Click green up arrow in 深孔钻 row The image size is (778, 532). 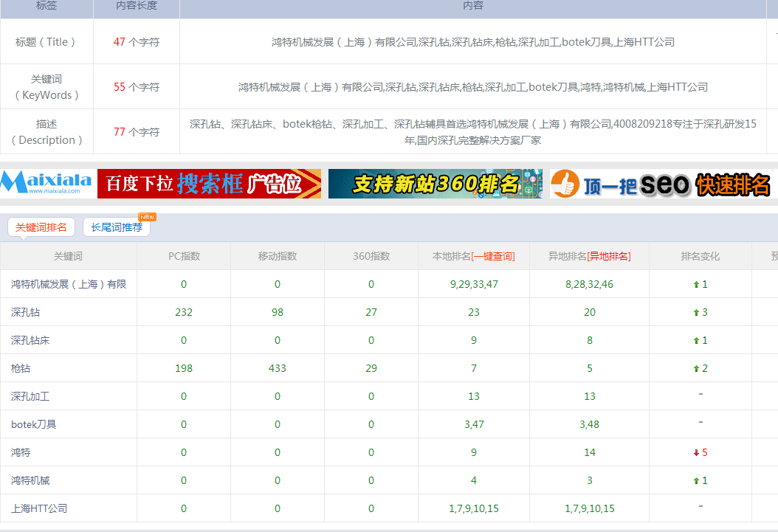point(695,313)
